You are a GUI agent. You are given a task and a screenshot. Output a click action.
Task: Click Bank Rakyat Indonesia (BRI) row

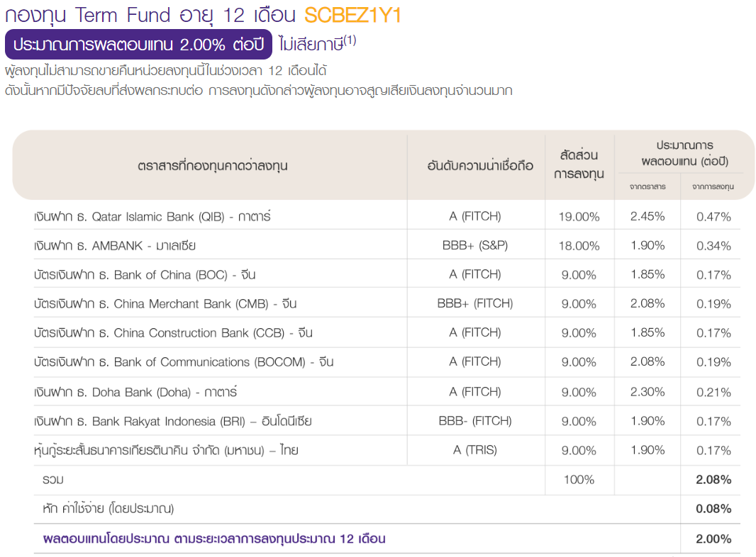click(x=387, y=421)
